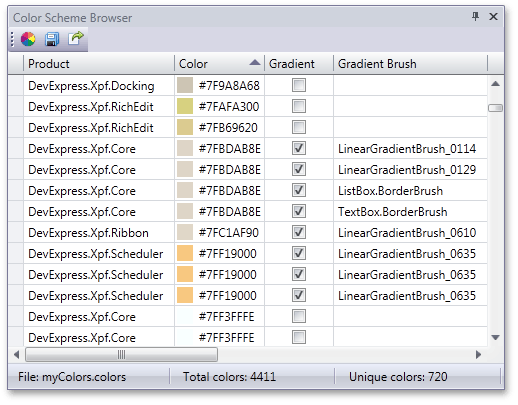Open the color wheel palette tool
The height and width of the screenshot is (405, 518).
pyautogui.click(x=28, y=39)
